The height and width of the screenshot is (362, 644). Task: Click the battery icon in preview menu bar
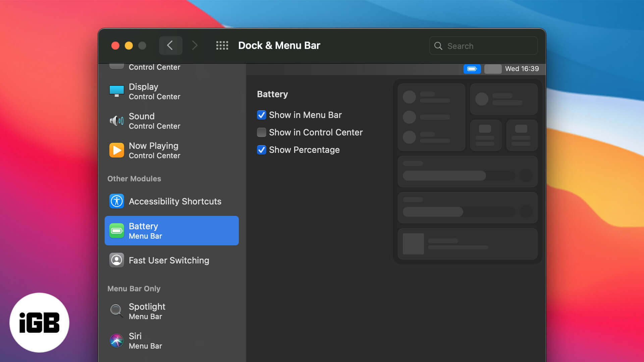click(x=472, y=69)
